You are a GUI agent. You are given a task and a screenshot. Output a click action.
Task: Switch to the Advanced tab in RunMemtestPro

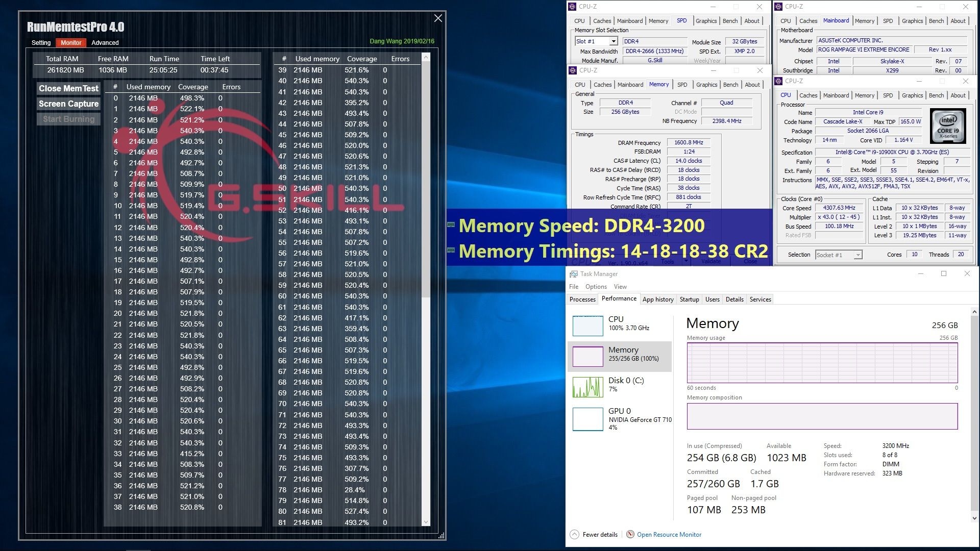coord(105,43)
